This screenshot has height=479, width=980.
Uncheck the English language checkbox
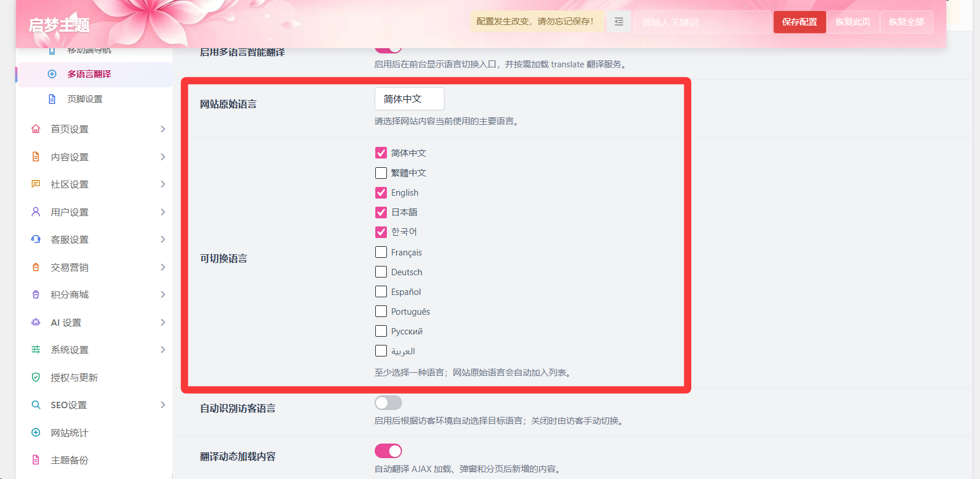tap(381, 193)
